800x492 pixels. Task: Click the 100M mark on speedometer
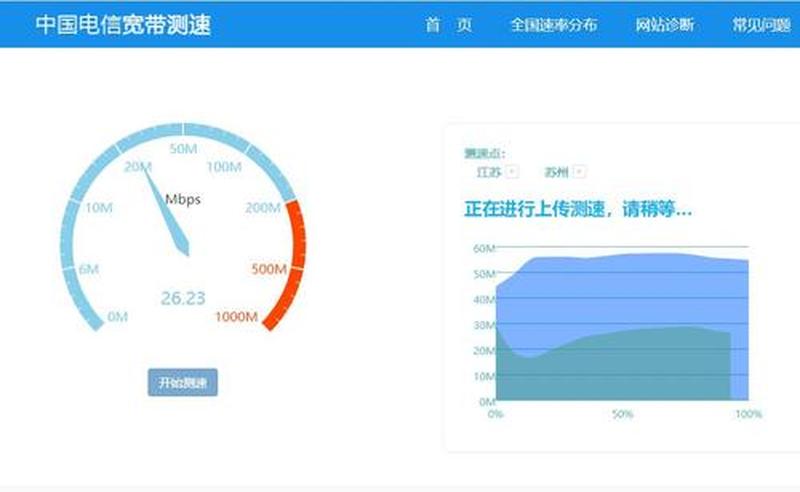pyautogui.click(x=224, y=167)
